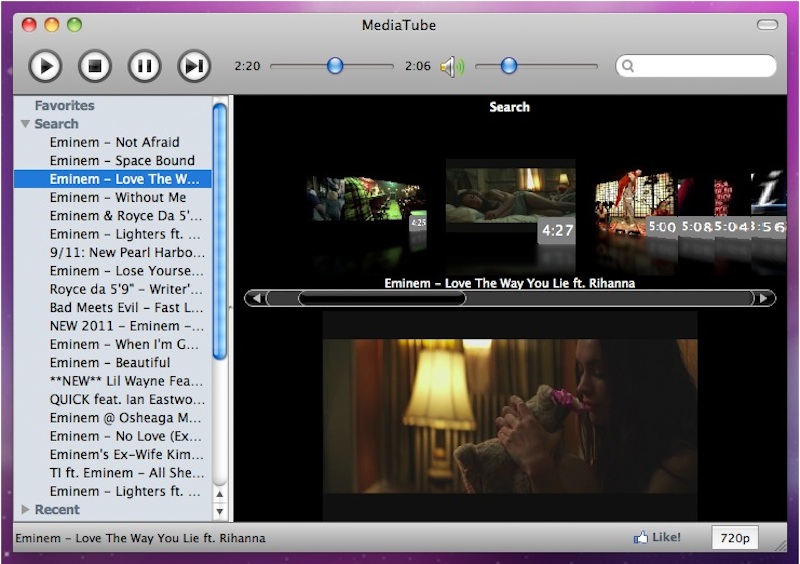The image size is (800, 564).
Task: Select the 4:27 video thumbnail
Action: tap(510, 205)
